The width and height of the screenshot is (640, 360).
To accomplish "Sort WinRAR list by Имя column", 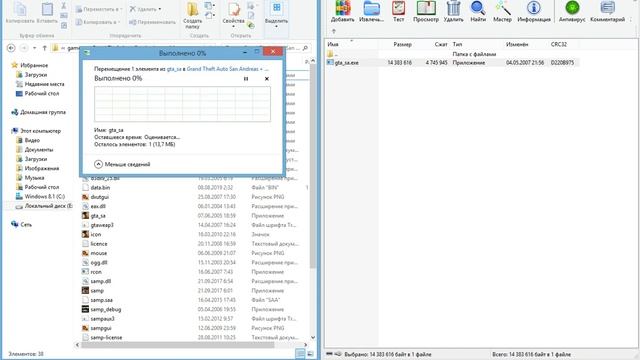I will [x=333, y=44].
